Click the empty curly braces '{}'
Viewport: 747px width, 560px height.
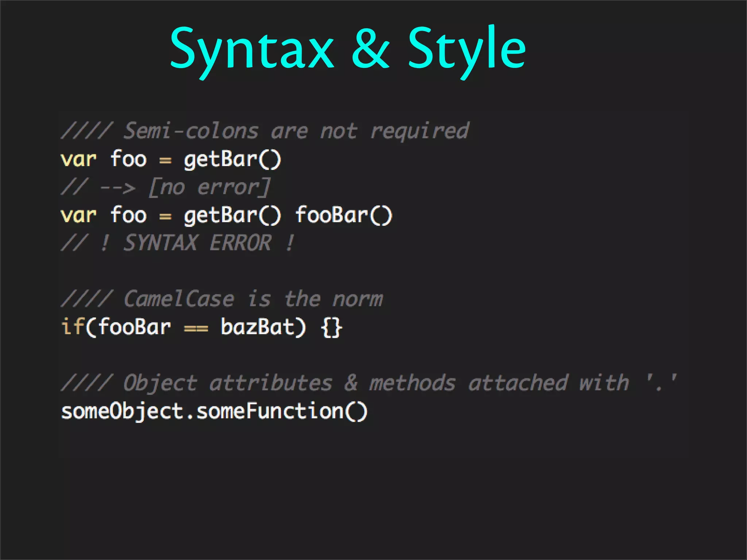331,327
